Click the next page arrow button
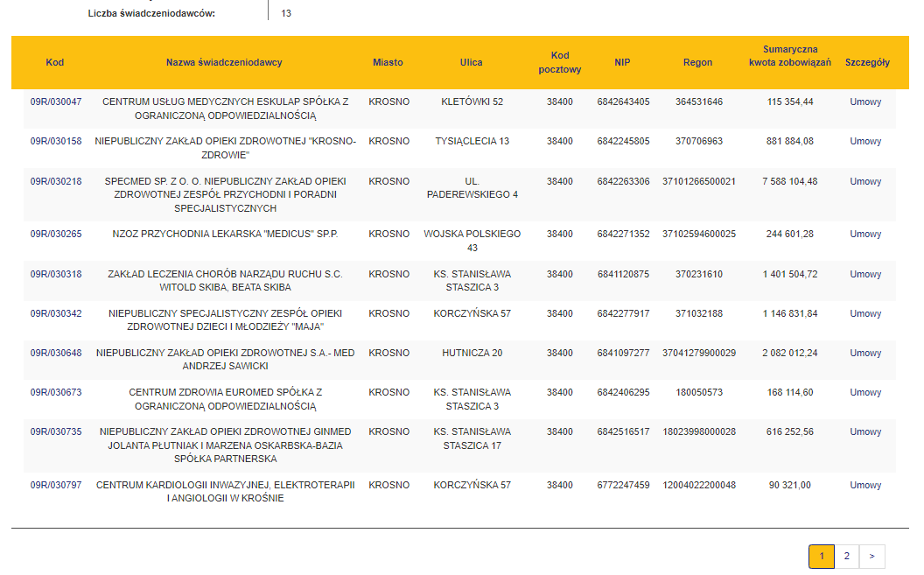The image size is (924, 575). pyautogui.click(x=871, y=556)
